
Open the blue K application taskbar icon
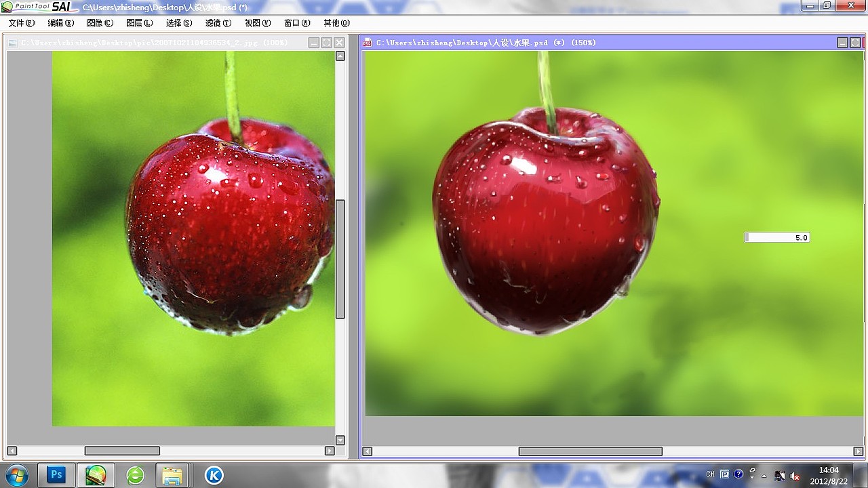[214, 475]
